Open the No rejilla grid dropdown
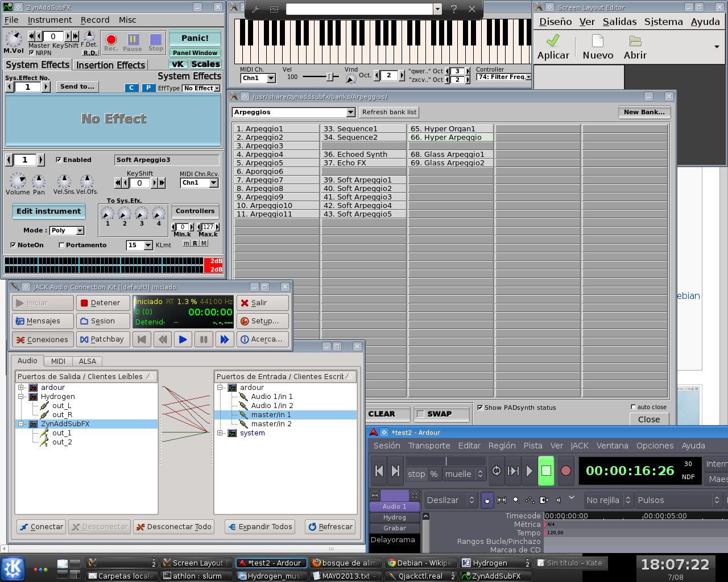The height and width of the screenshot is (582, 728). coord(609,500)
